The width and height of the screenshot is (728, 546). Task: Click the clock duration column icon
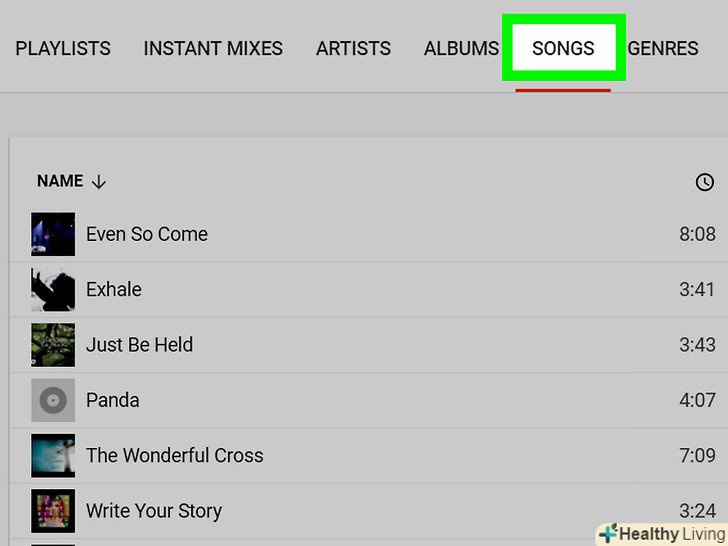(x=705, y=182)
